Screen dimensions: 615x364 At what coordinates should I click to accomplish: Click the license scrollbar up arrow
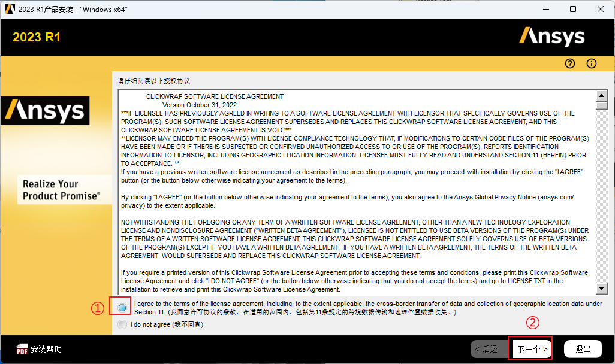click(601, 95)
